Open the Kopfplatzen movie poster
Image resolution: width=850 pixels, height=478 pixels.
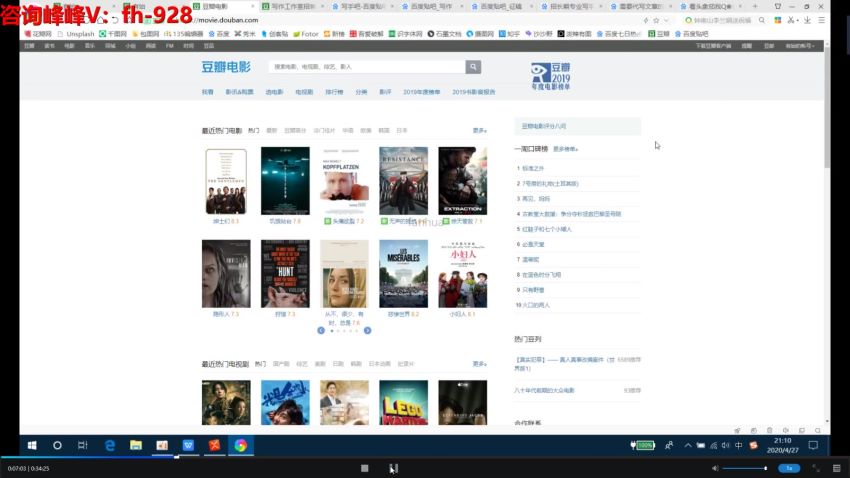tap(344, 181)
